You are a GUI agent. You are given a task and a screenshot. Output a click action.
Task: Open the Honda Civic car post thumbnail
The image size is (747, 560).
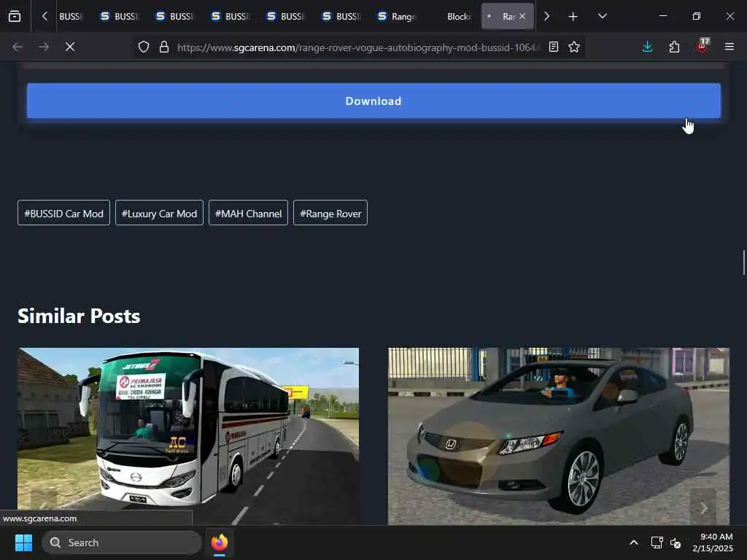(x=558, y=436)
